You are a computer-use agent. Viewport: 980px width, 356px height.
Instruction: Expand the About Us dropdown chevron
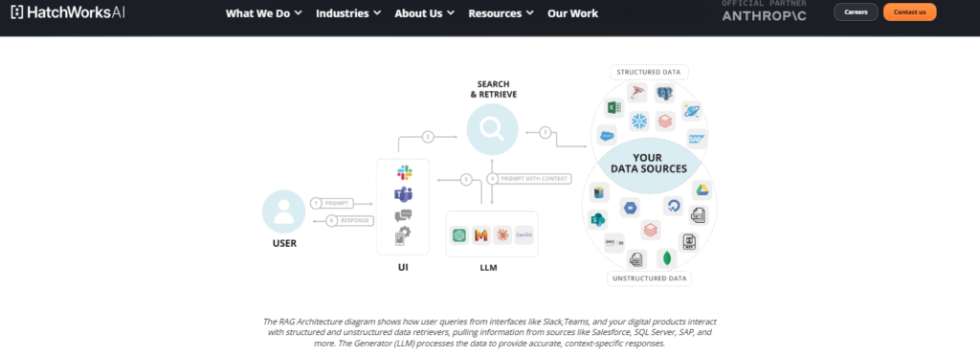[451, 13]
